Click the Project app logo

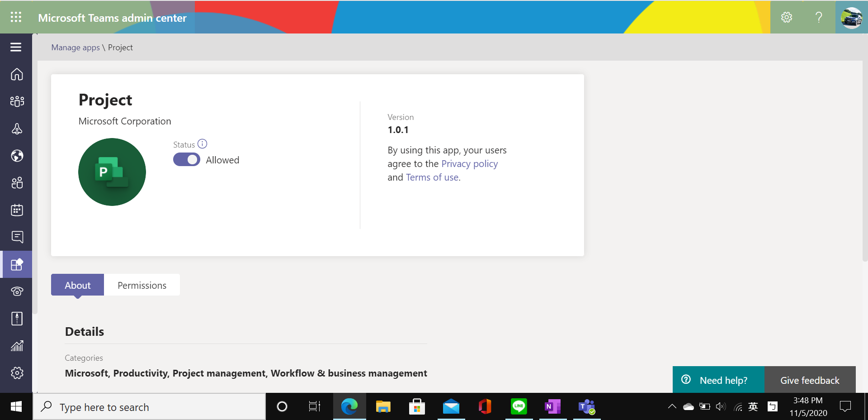pyautogui.click(x=112, y=172)
